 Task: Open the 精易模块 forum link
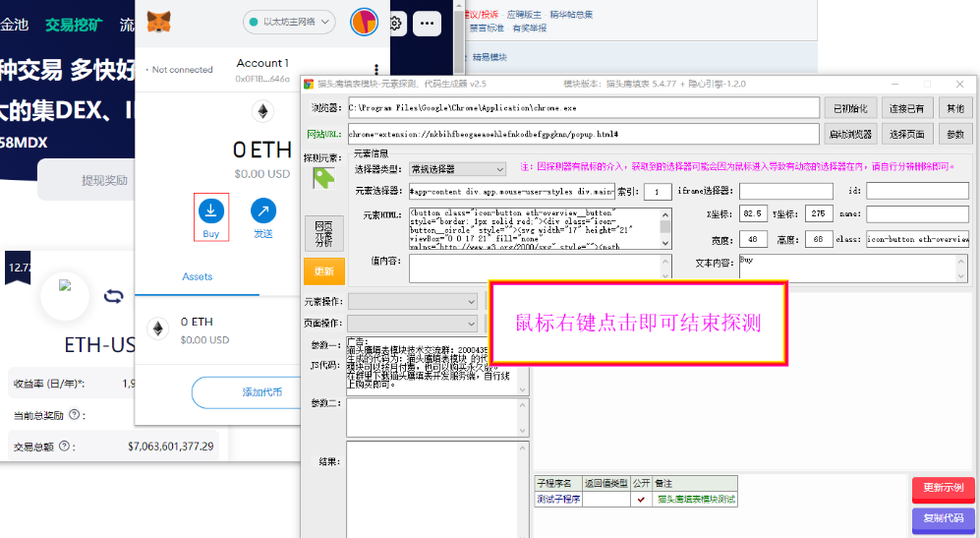490,57
